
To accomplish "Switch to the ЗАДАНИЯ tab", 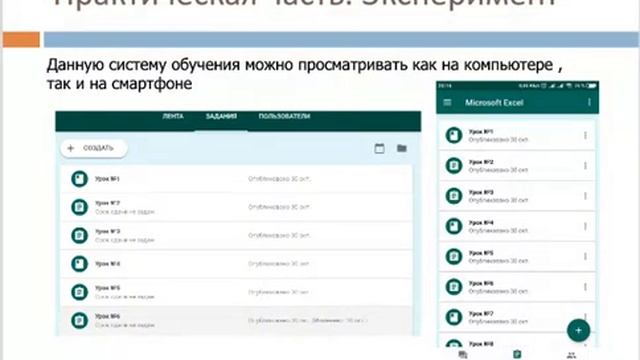I will click(x=221, y=116).
